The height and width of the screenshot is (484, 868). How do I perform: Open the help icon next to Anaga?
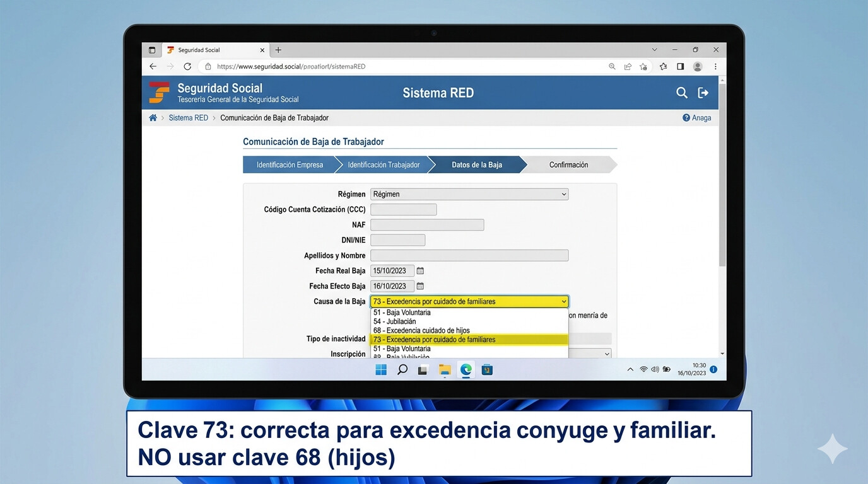[x=686, y=118]
